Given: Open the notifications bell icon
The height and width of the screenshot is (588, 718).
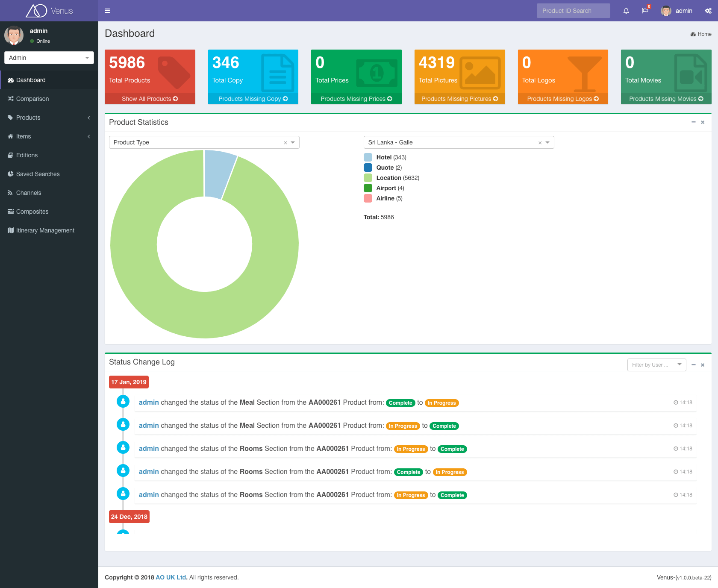Looking at the screenshot, I should point(626,11).
